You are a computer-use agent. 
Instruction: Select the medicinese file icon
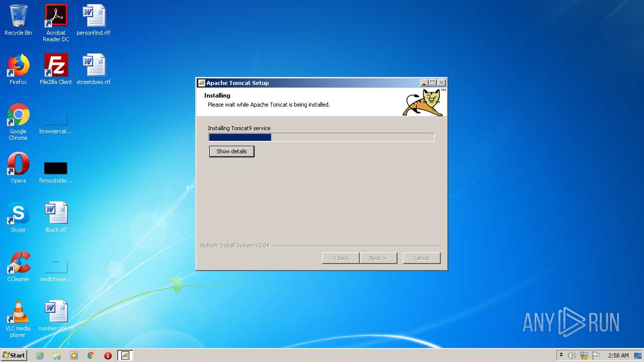56,270
